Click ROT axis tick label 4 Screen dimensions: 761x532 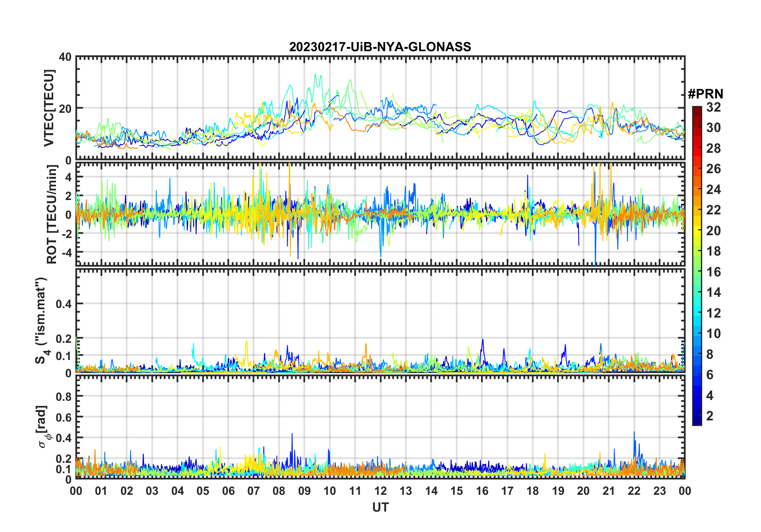tap(68, 177)
